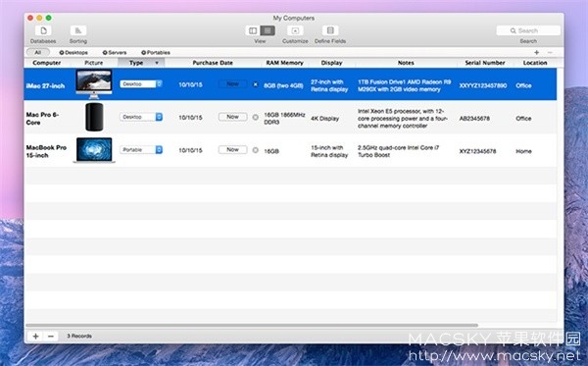Image resolution: width=588 pixels, height=366 pixels.
Task: Select the Desktops filter tab
Action: pyautogui.click(x=73, y=53)
